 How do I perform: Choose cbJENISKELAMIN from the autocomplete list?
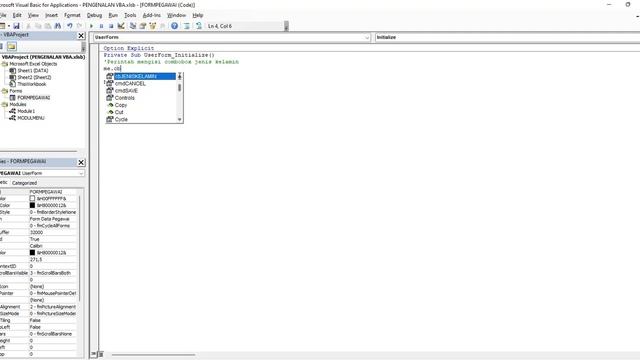140,76
